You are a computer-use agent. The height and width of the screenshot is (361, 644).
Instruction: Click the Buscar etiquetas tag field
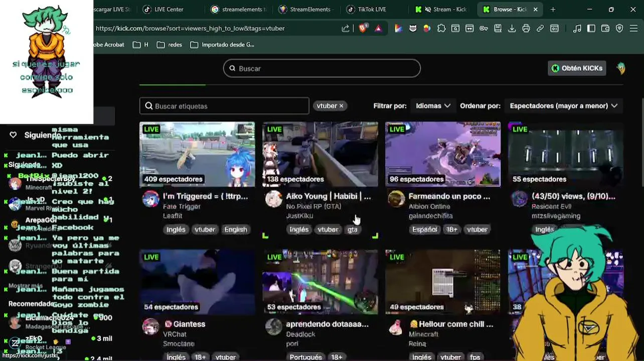click(224, 106)
